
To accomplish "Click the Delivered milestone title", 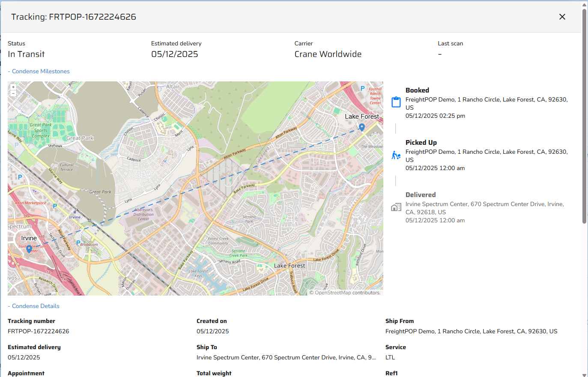I will [x=421, y=195].
